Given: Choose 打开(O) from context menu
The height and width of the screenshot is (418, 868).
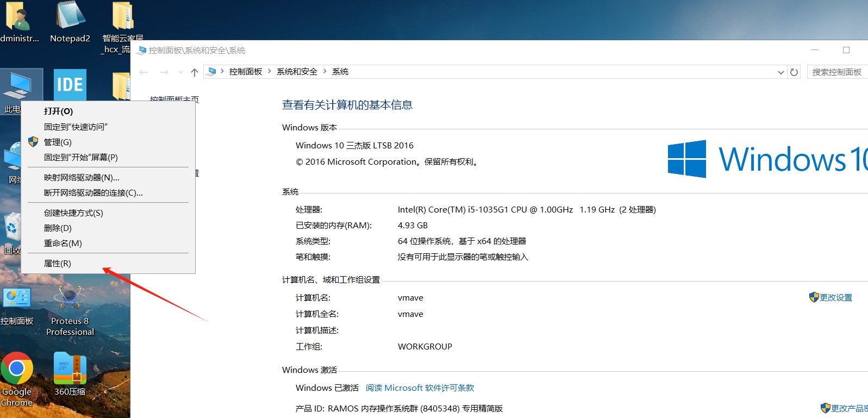Looking at the screenshot, I should pos(108,111).
